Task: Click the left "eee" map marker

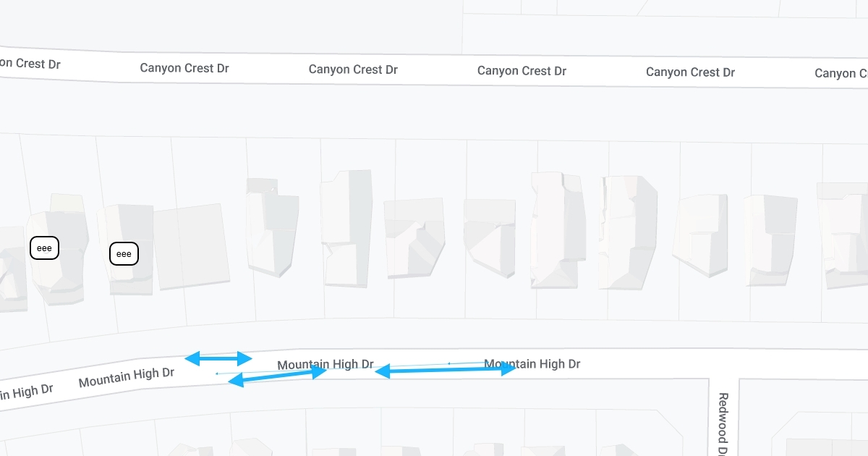Action: click(44, 248)
